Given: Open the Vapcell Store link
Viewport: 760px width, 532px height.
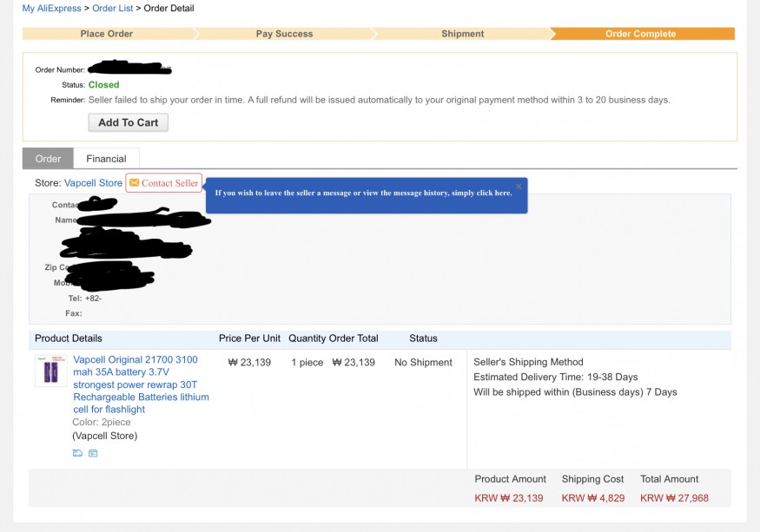Looking at the screenshot, I should [93, 183].
